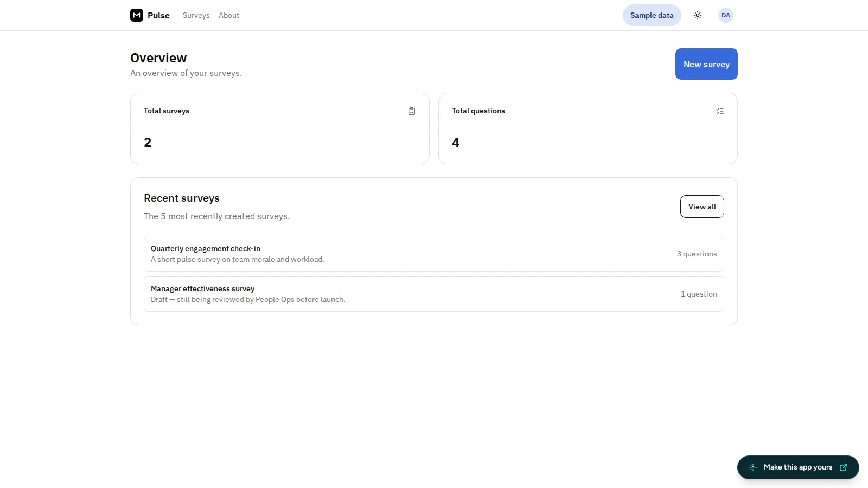Open the Surveys nav item
868x488 pixels.
click(196, 15)
